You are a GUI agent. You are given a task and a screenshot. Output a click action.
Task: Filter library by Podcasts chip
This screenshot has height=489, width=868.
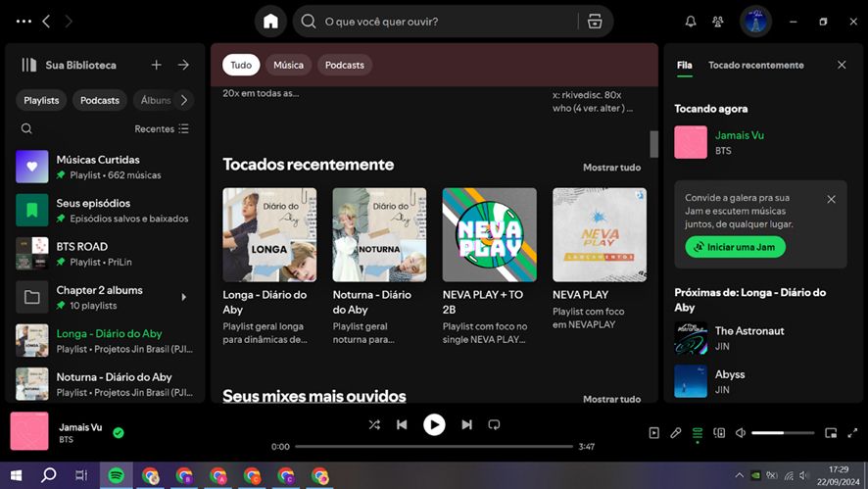click(100, 100)
